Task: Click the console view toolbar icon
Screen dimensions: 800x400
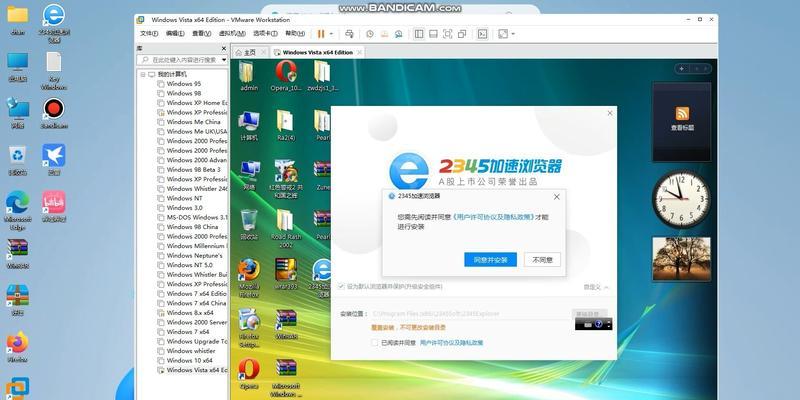Action: 482,34
